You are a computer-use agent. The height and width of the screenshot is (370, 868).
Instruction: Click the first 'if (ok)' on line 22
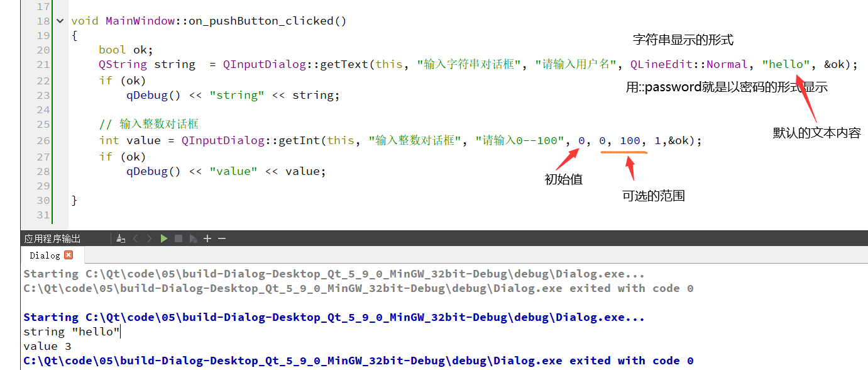123,81
